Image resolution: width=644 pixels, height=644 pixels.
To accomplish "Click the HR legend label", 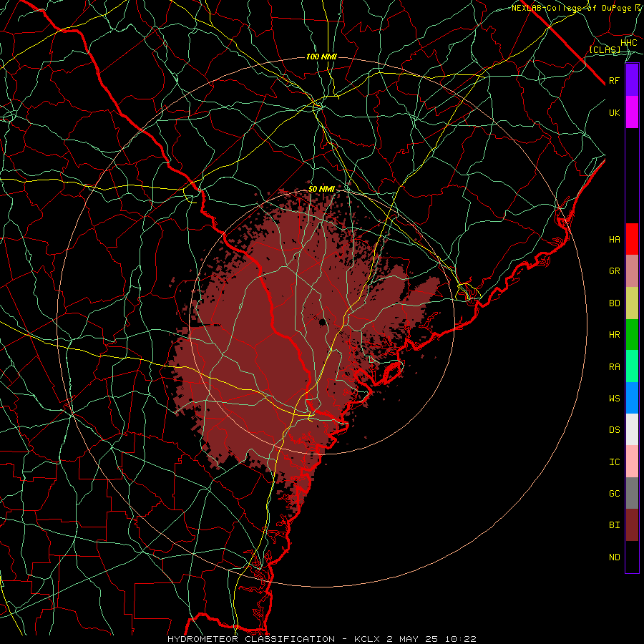I will [x=615, y=335].
